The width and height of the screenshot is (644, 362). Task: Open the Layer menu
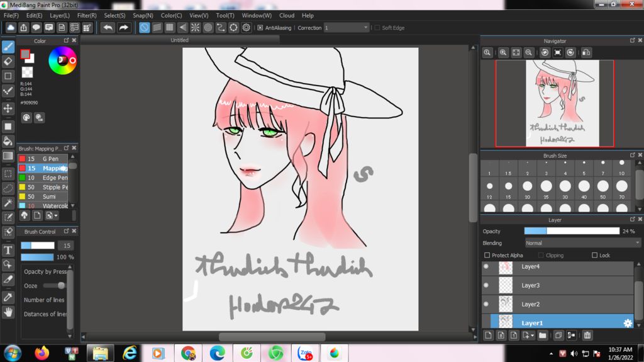[60, 15]
